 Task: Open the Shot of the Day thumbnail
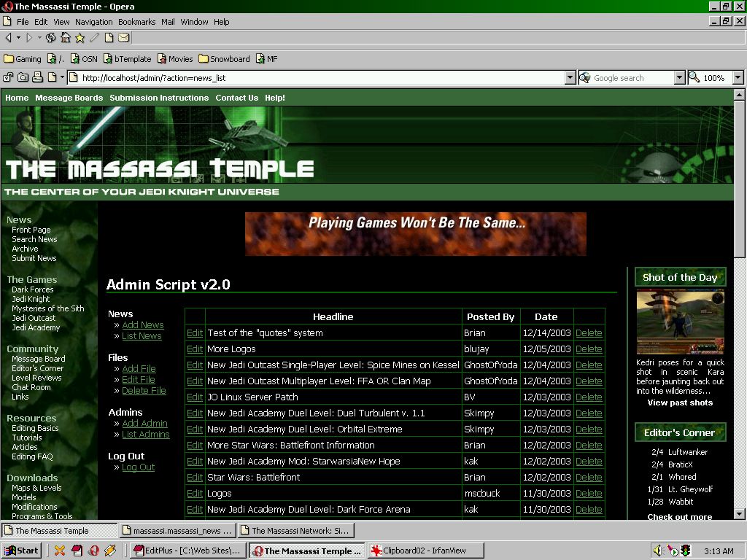click(681, 322)
